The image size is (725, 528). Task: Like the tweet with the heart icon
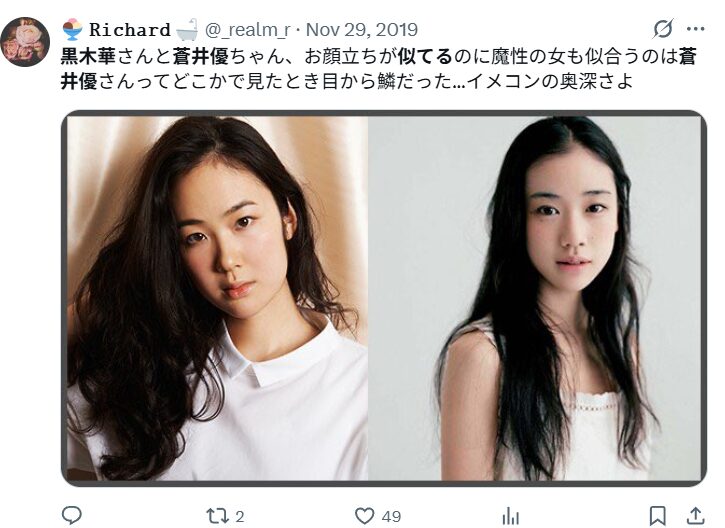364,516
